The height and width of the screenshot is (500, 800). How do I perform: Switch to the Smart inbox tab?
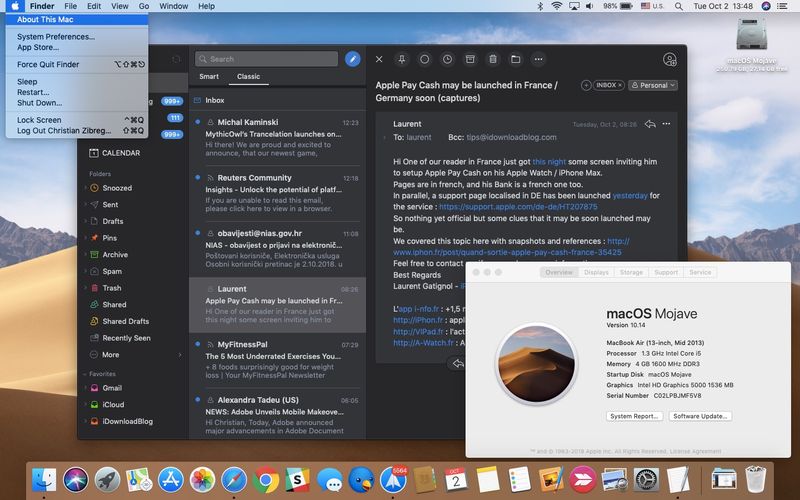(x=209, y=77)
